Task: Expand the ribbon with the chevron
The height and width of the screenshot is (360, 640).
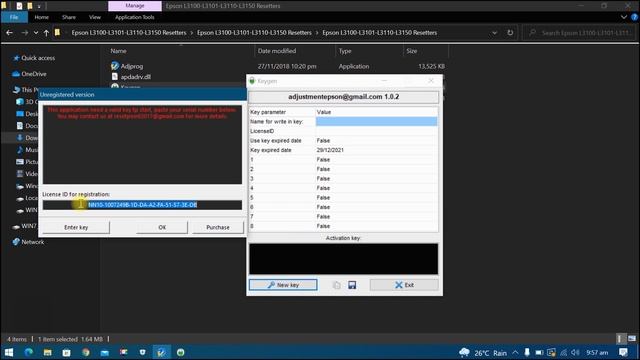Action: click(624, 17)
